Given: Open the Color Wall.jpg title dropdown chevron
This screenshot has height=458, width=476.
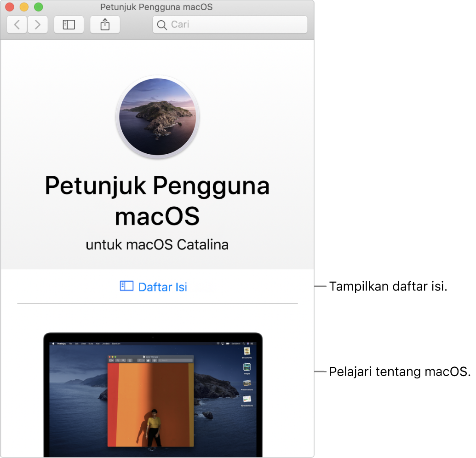Looking at the screenshot, I should click(159, 356).
